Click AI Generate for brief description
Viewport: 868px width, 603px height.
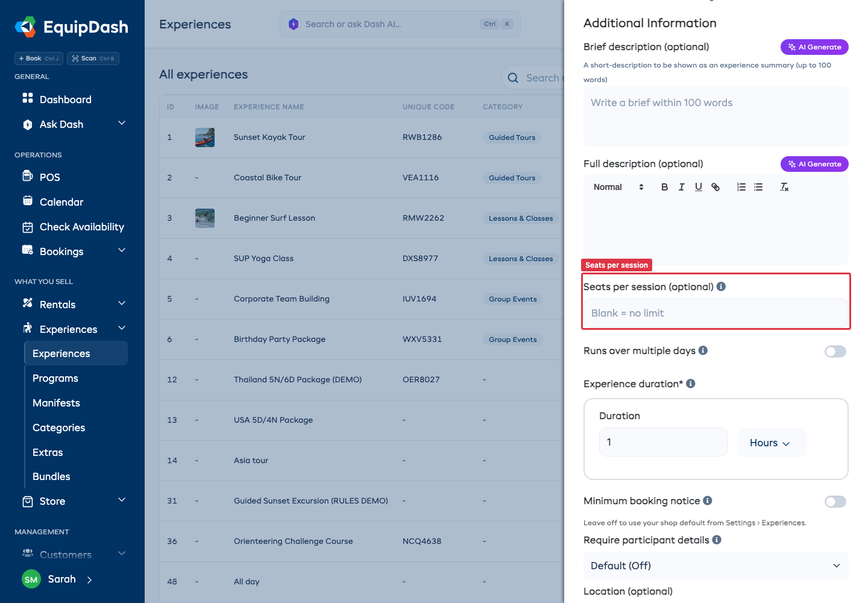814,47
